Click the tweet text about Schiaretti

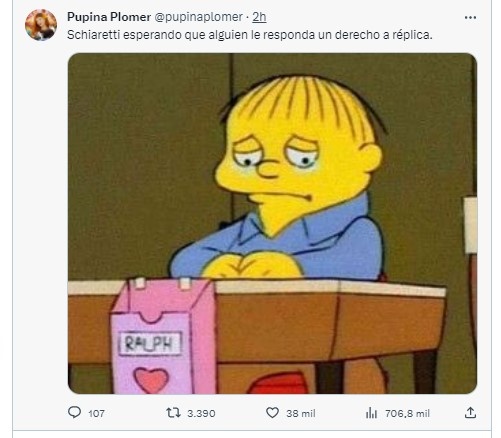[x=250, y=35]
